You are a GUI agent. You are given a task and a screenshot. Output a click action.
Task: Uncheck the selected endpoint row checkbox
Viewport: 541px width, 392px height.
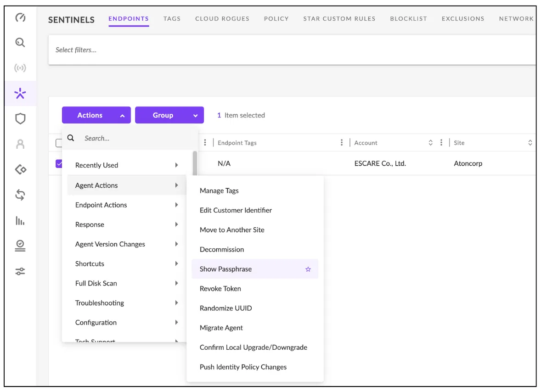click(x=59, y=163)
